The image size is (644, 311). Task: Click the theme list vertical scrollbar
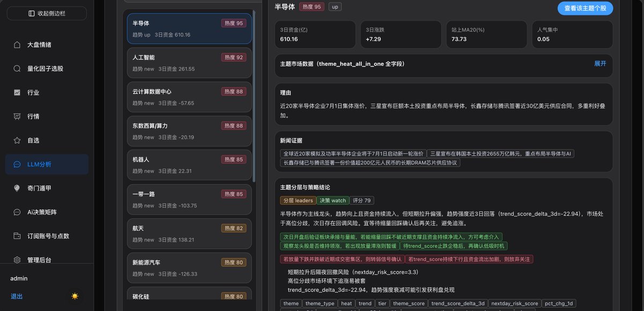coord(254,97)
